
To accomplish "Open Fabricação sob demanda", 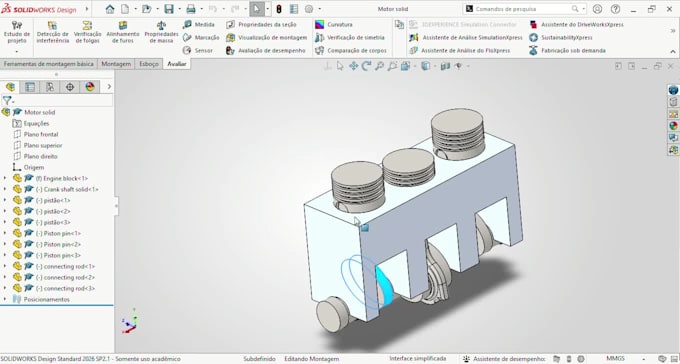I will tap(567, 50).
